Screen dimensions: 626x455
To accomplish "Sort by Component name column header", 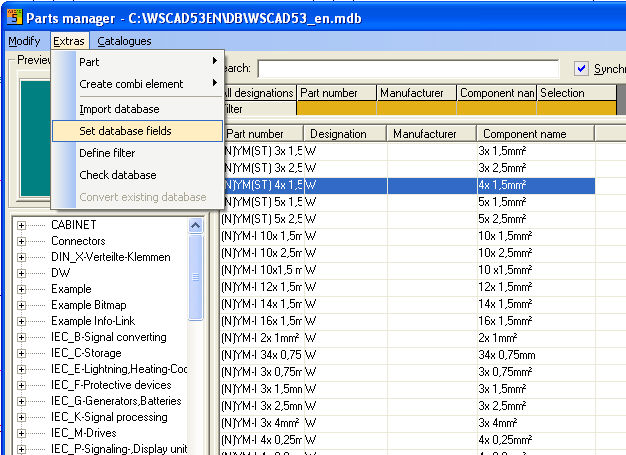I will pyautogui.click(x=536, y=134).
